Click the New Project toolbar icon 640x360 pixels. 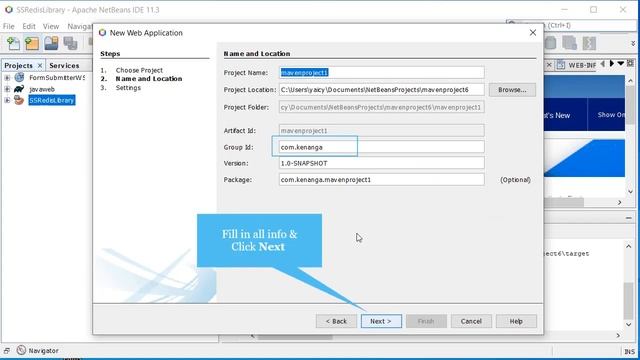[x=32, y=43]
